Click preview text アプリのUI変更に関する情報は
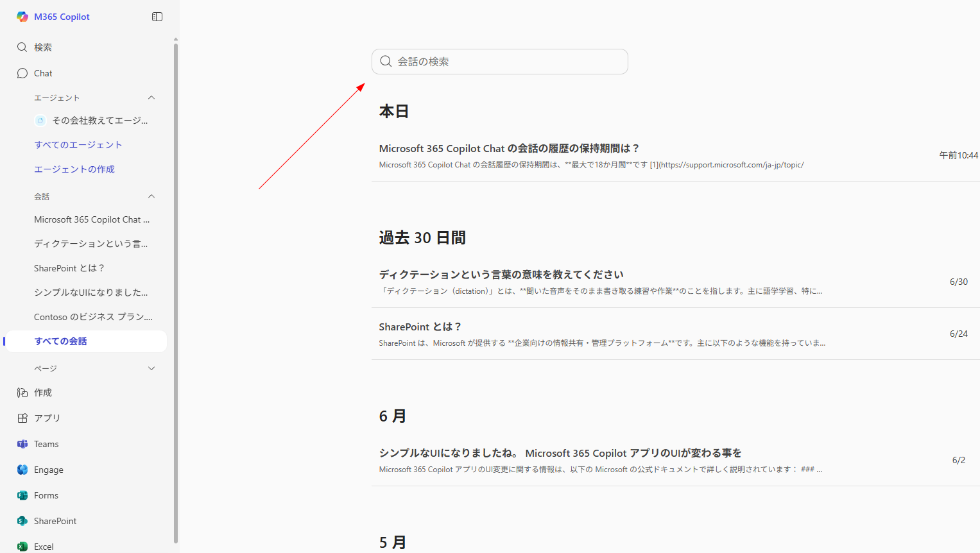The width and height of the screenshot is (980, 553). 601,470
